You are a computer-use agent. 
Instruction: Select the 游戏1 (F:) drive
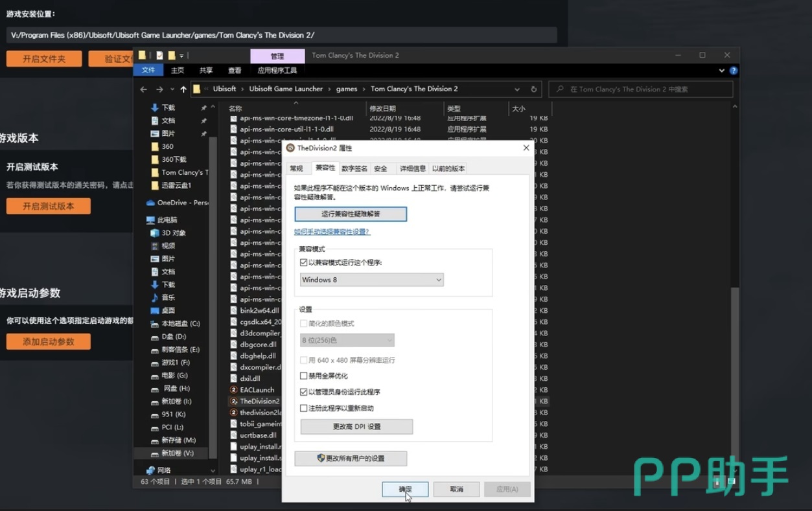pyautogui.click(x=170, y=363)
